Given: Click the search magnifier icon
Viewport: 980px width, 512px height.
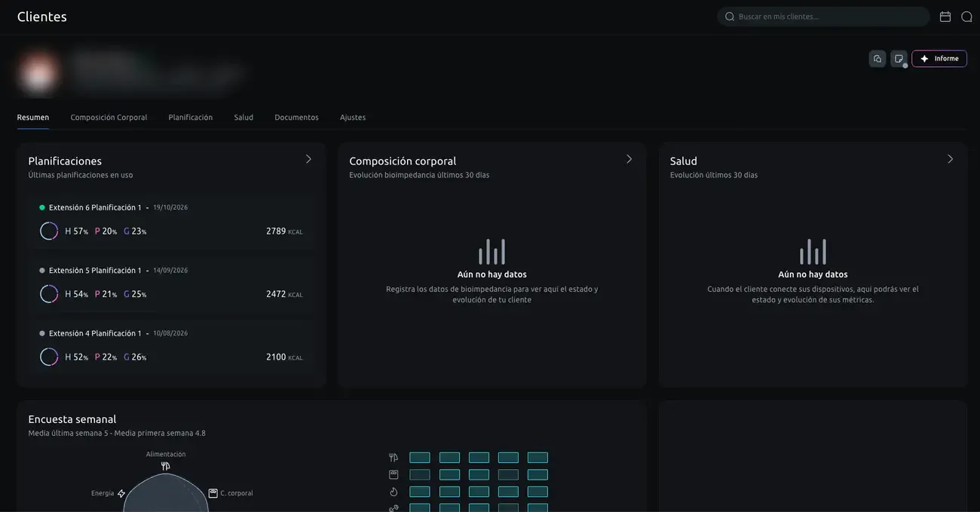Looking at the screenshot, I should click(730, 17).
